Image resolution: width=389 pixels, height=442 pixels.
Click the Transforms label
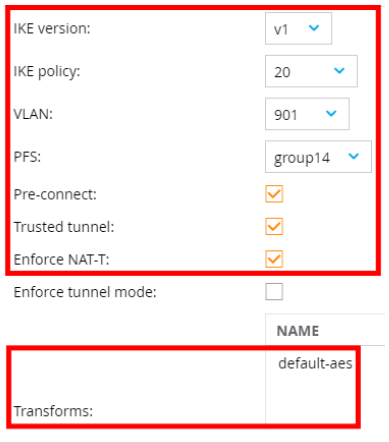53,411
